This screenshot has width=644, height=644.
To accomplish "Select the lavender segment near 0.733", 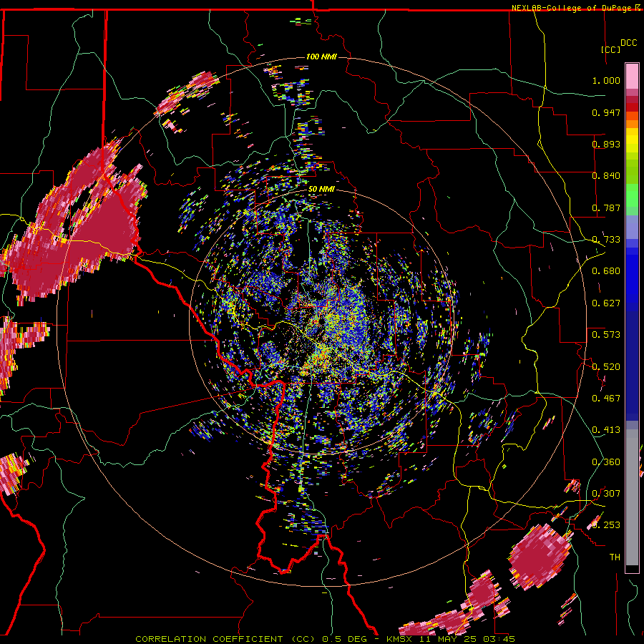I will coord(632,228).
